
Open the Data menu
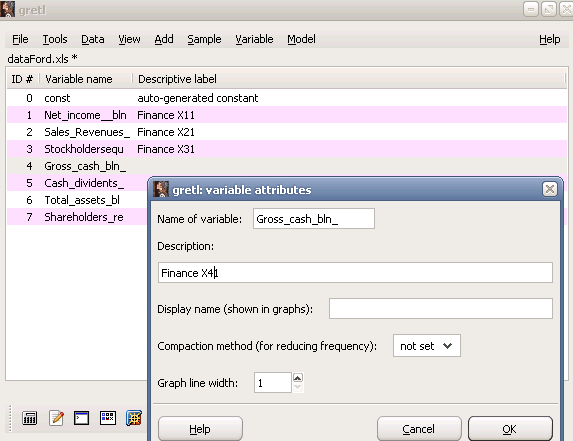click(x=92, y=39)
